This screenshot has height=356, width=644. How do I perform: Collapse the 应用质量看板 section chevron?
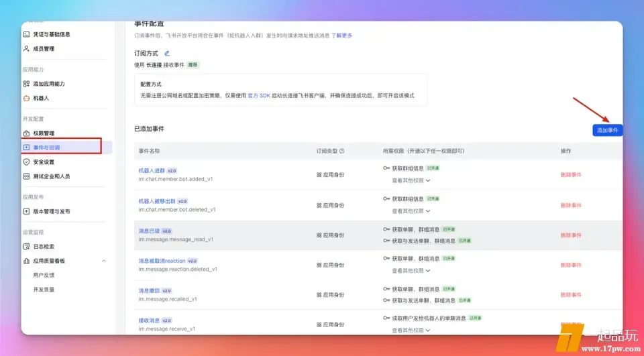pos(104,261)
